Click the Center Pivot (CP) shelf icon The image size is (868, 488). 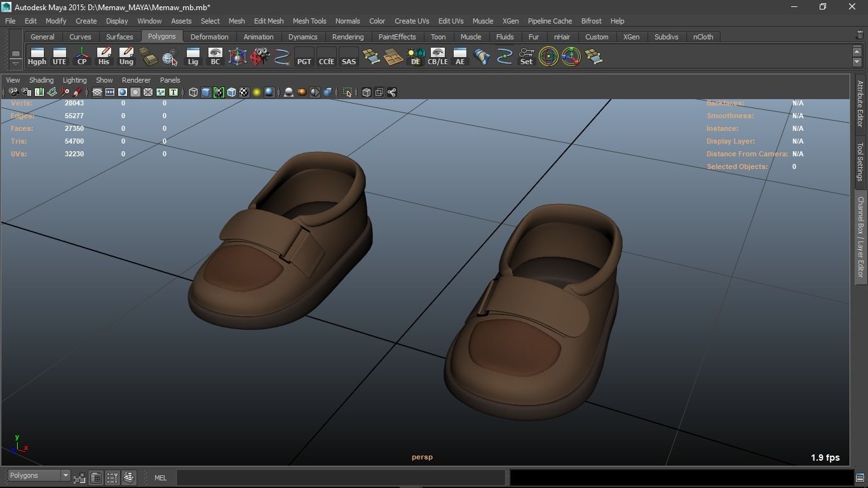pyautogui.click(x=81, y=57)
